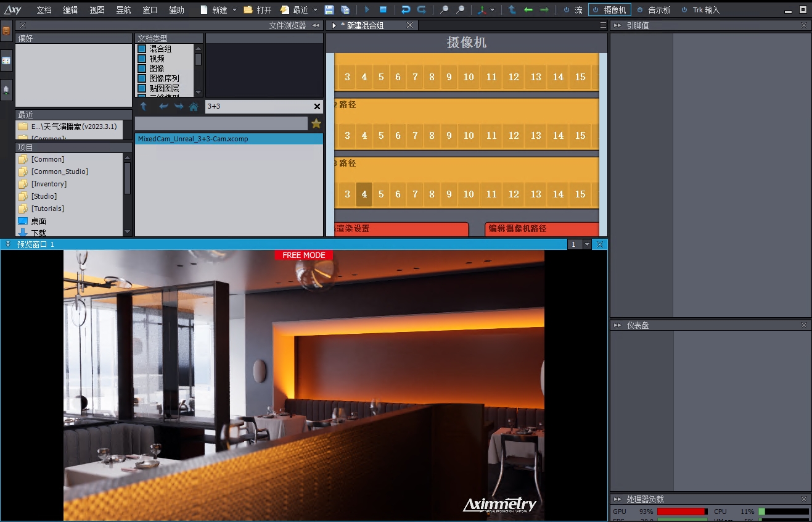Click the save all icon

pyautogui.click(x=345, y=10)
